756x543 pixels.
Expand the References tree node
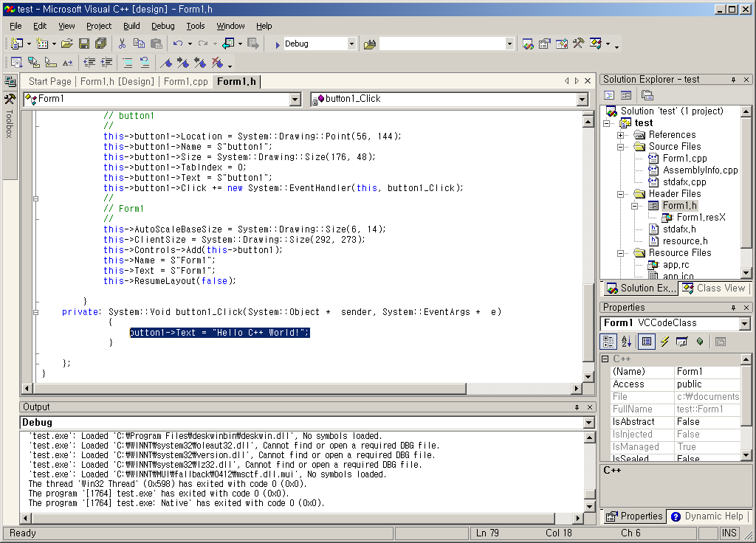point(621,135)
